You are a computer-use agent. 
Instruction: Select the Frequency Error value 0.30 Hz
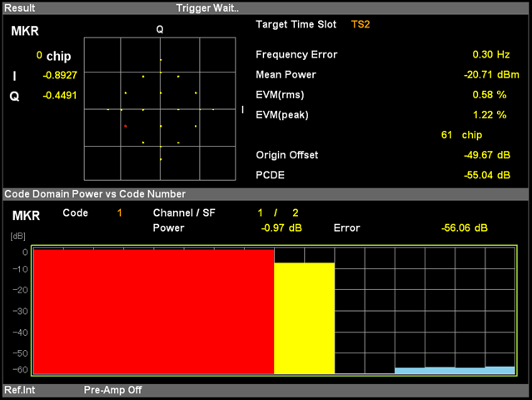(x=491, y=54)
